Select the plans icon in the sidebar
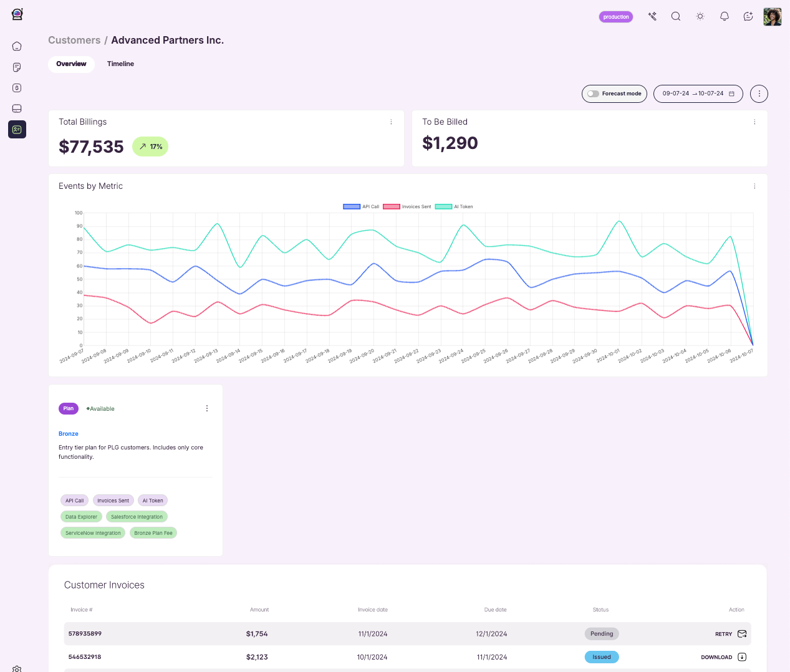Image resolution: width=790 pixels, height=672 pixels. coord(17,108)
